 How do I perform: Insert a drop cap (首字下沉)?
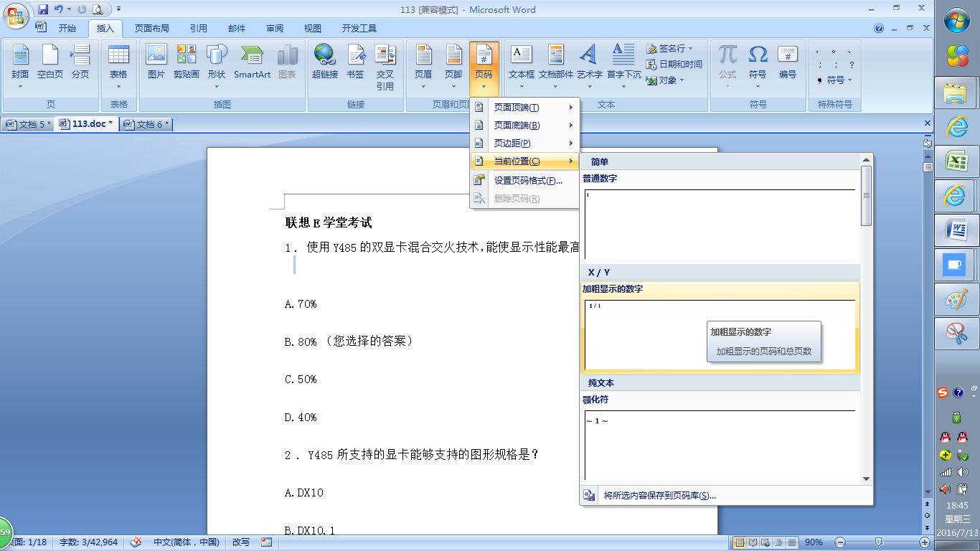tap(623, 66)
